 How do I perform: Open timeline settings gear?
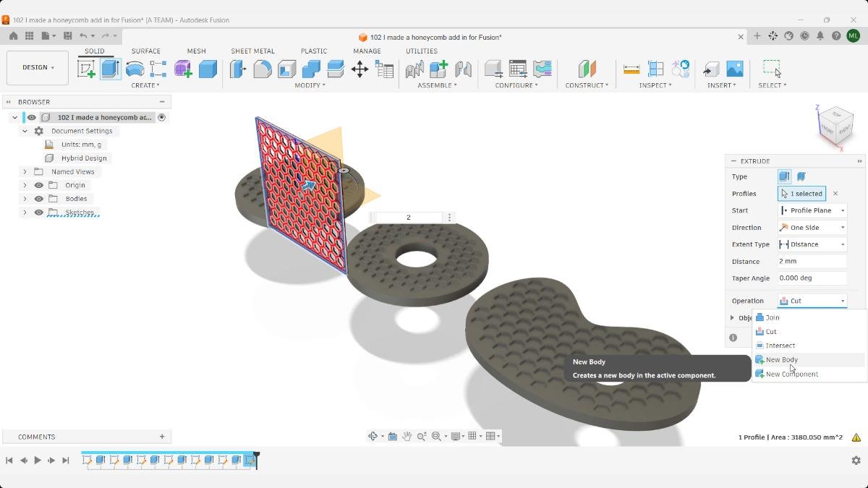tap(856, 460)
